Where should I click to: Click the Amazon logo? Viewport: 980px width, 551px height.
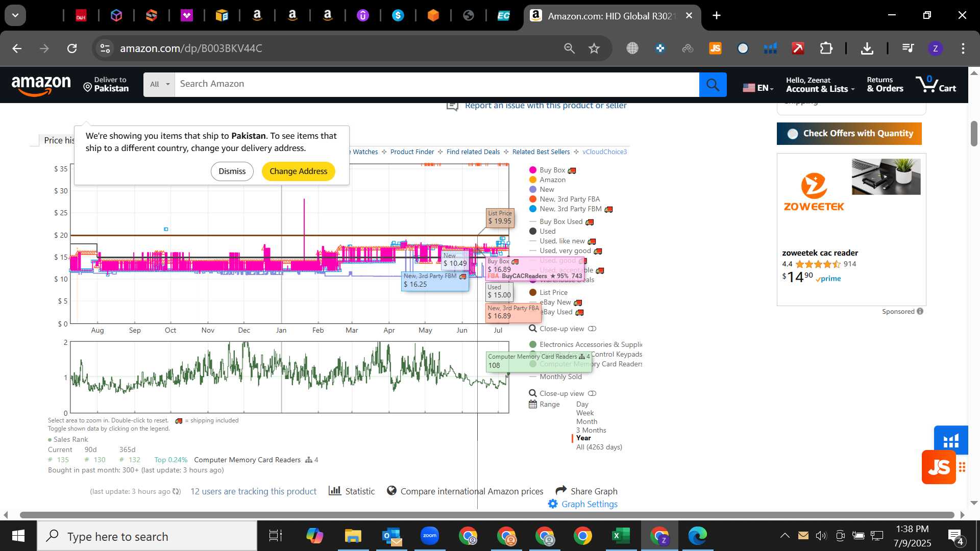pos(41,85)
